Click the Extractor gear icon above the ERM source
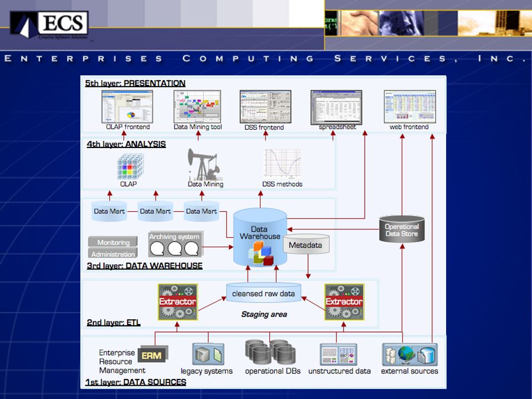Screen dimensions: 532x399 [178, 302]
